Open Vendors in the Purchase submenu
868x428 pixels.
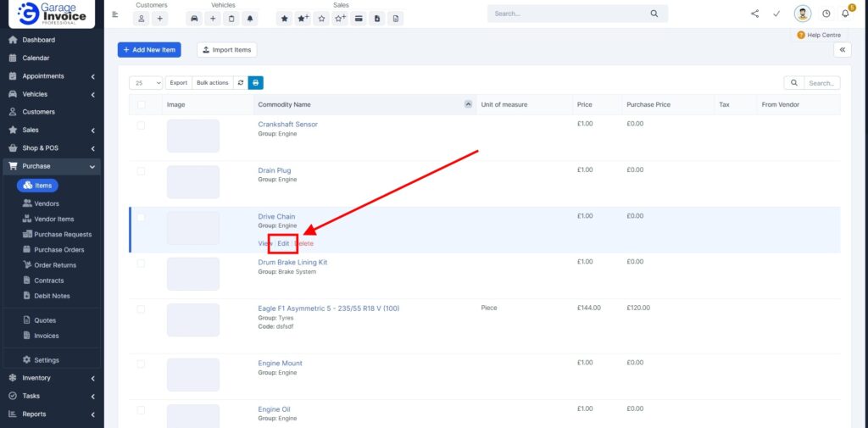[46, 203]
